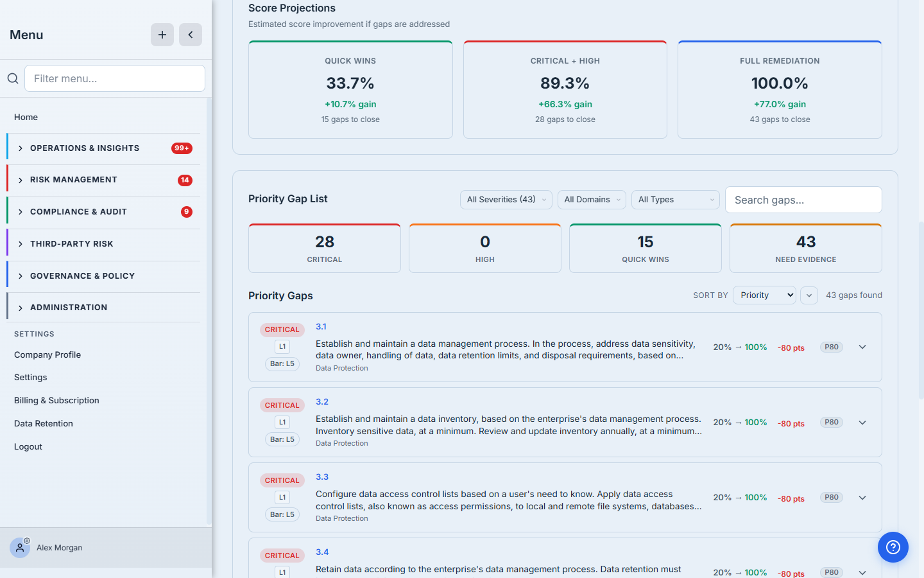Click '+66.3% gain' text
Screen dimensions: 924x578
pyautogui.click(x=565, y=105)
